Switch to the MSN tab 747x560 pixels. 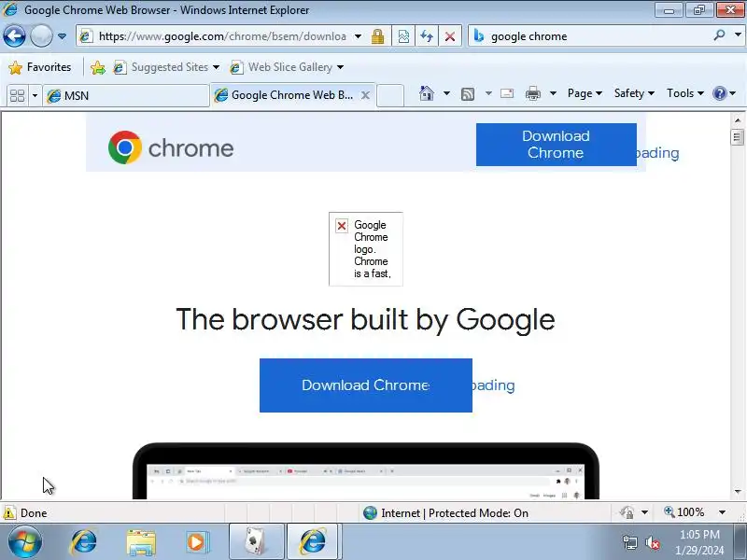point(126,96)
